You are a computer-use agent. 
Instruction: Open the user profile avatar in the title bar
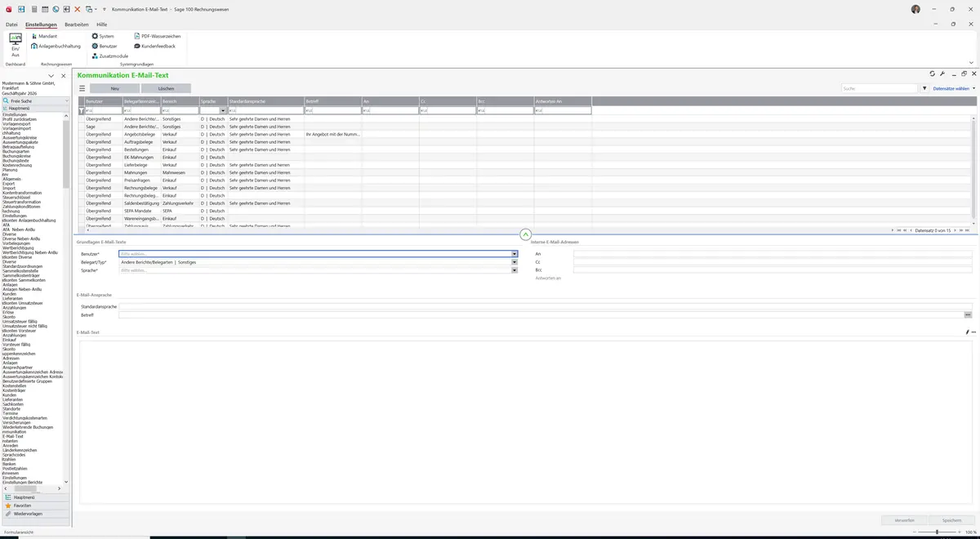(x=915, y=8)
